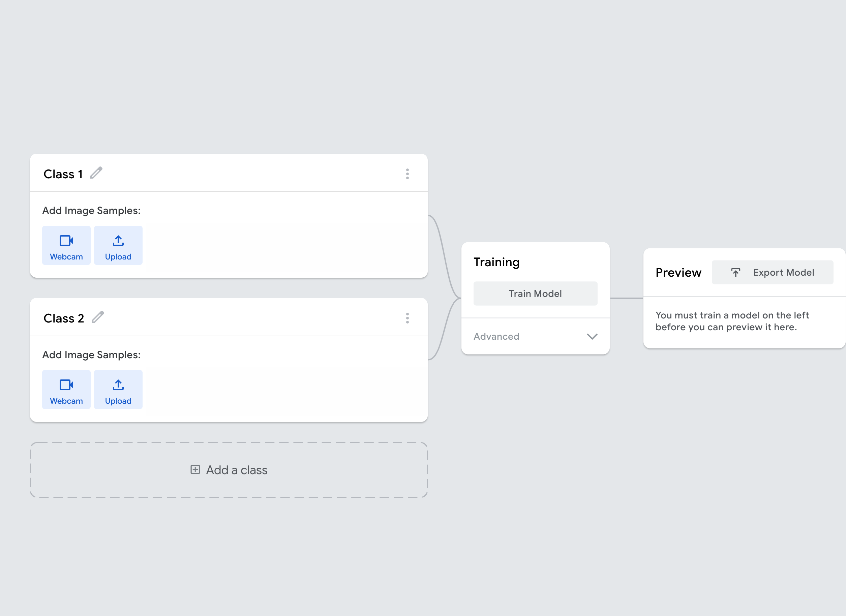Image resolution: width=846 pixels, height=616 pixels.
Task: Click the Train Model button
Action: [x=535, y=293]
